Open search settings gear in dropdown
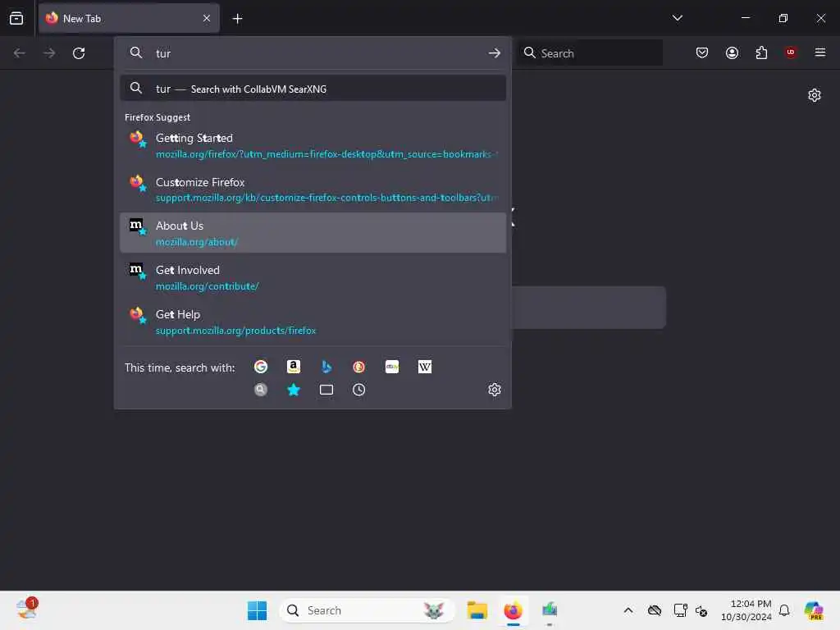This screenshot has width=840, height=630. pyautogui.click(x=495, y=390)
